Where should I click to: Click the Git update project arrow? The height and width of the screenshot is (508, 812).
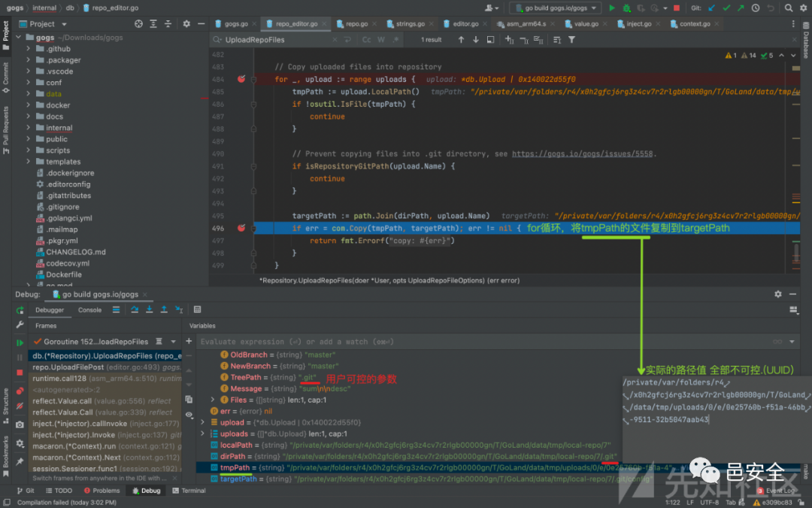[x=711, y=8]
